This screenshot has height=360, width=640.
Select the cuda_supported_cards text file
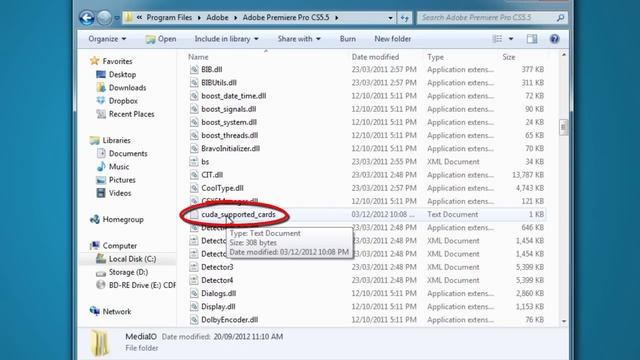(238, 214)
